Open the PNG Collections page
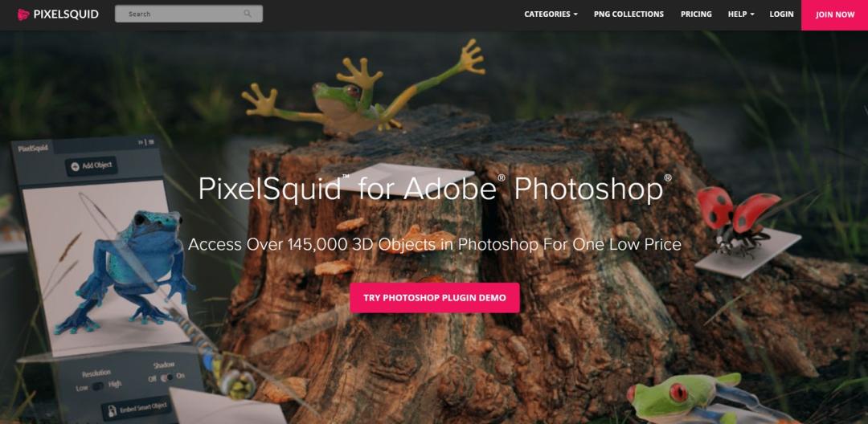The height and width of the screenshot is (424, 868). point(628,14)
